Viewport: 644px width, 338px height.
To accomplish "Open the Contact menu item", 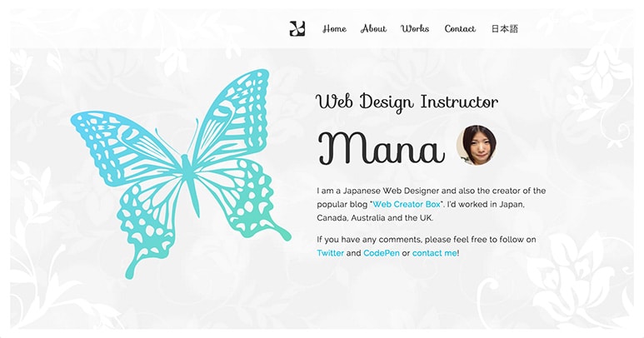I will tap(460, 29).
